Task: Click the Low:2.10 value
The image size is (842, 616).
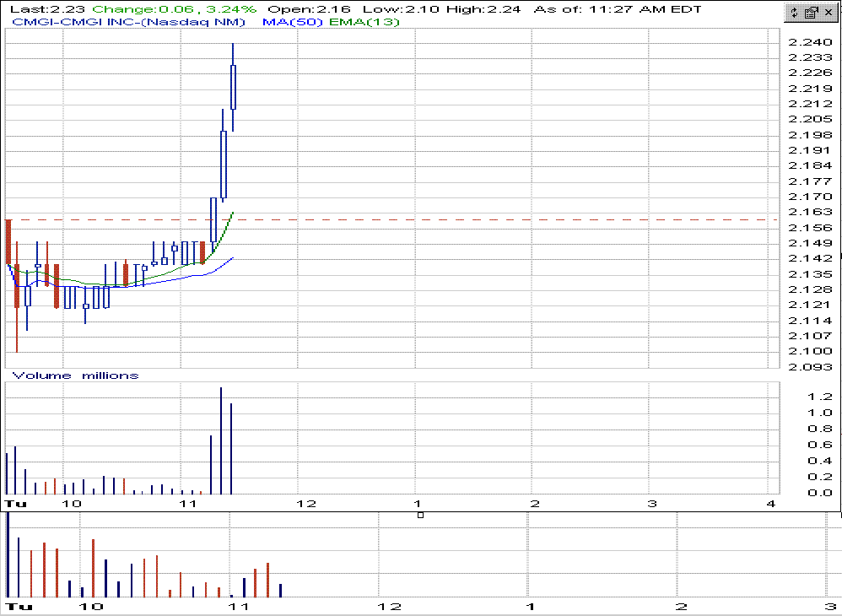Action: 401,9
